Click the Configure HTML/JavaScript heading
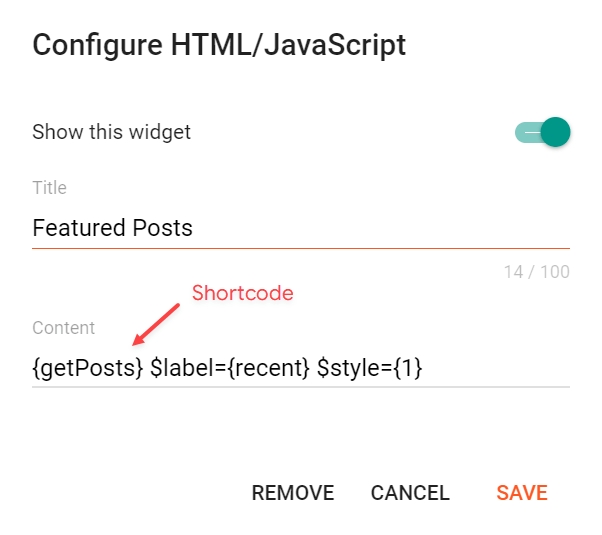 click(219, 45)
